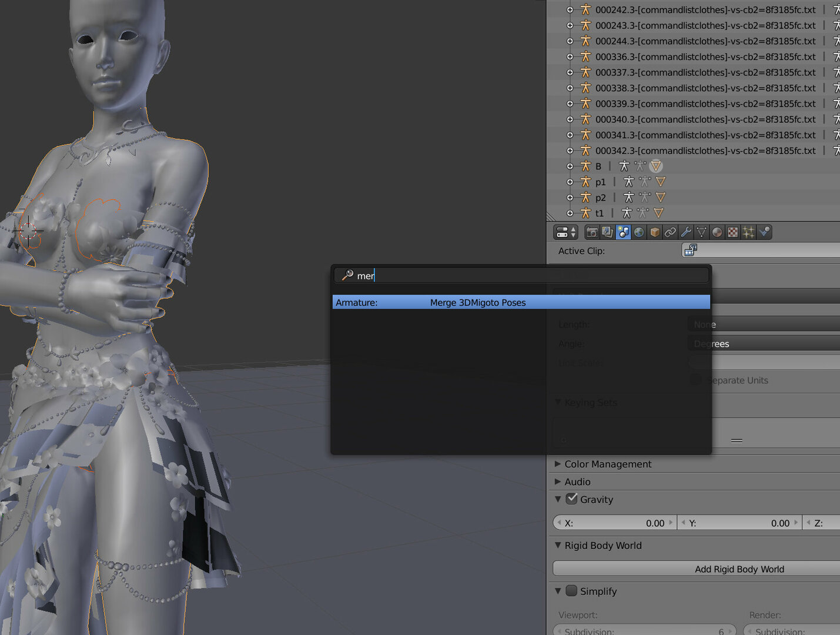Click the operator search text field
840x635 pixels.
[x=521, y=275]
